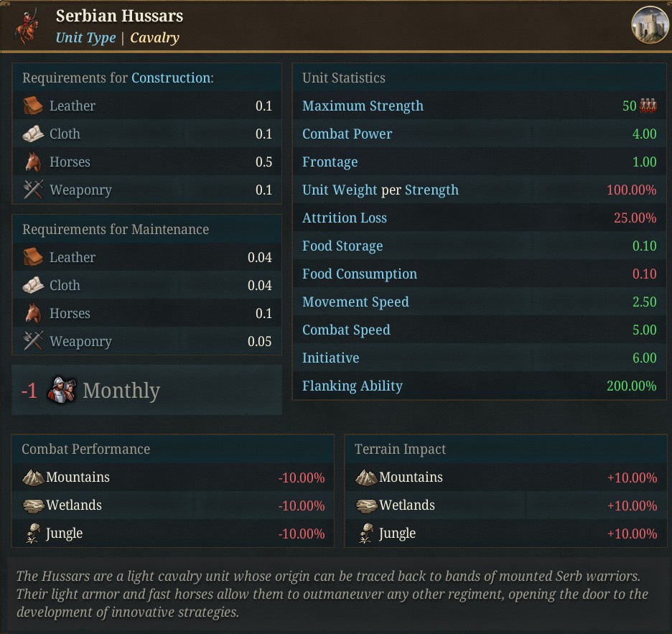Click the Wetlands icon in Terrain Impact panel
This screenshot has width=672, height=634.
point(365,505)
